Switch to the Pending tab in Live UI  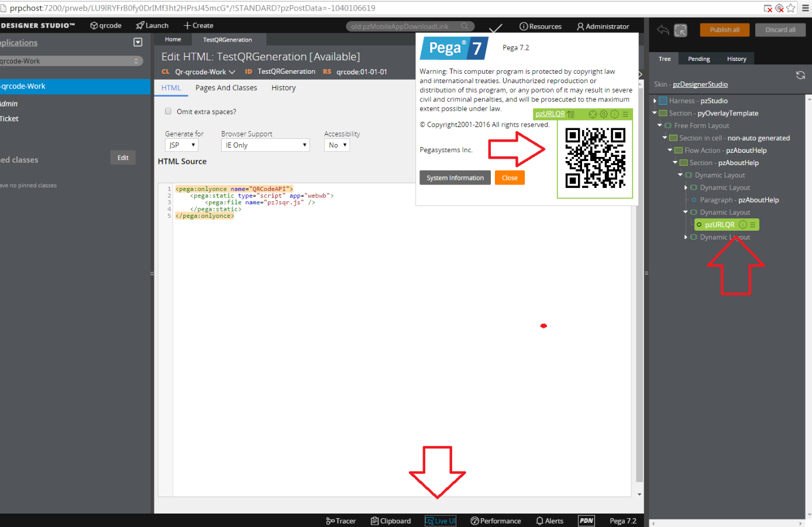click(699, 59)
